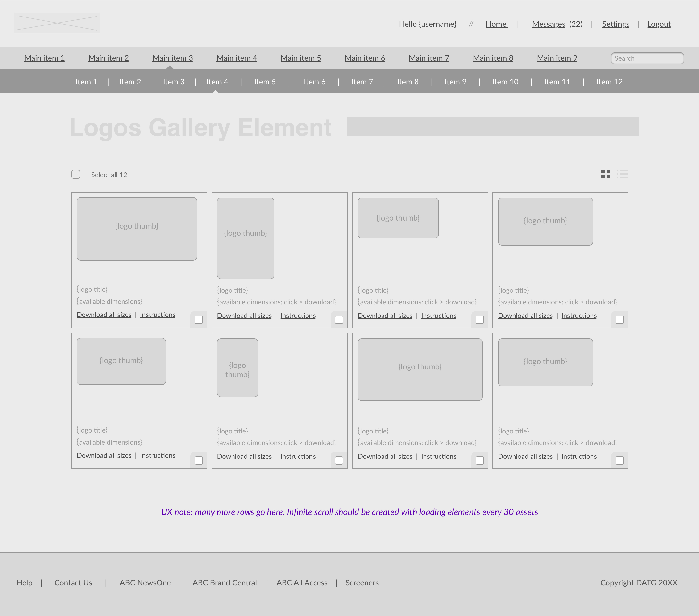Click Contact Us in footer
Screen dimensions: 699x616
pos(73,583)
